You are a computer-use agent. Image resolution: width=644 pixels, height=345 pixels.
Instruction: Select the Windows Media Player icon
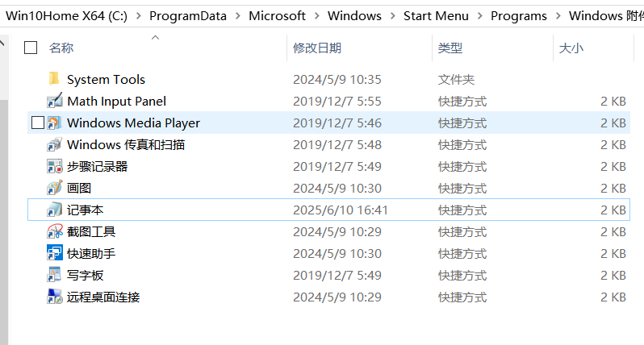[54, 123]
